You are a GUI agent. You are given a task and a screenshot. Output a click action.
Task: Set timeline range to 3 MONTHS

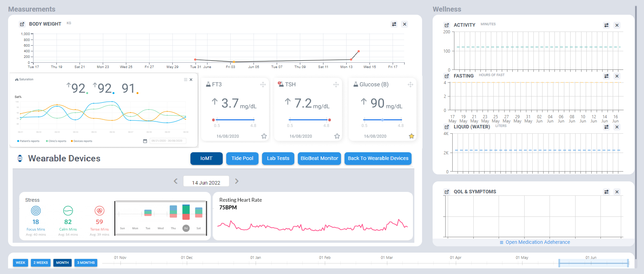pyautogui.click(x=86, y=263)
